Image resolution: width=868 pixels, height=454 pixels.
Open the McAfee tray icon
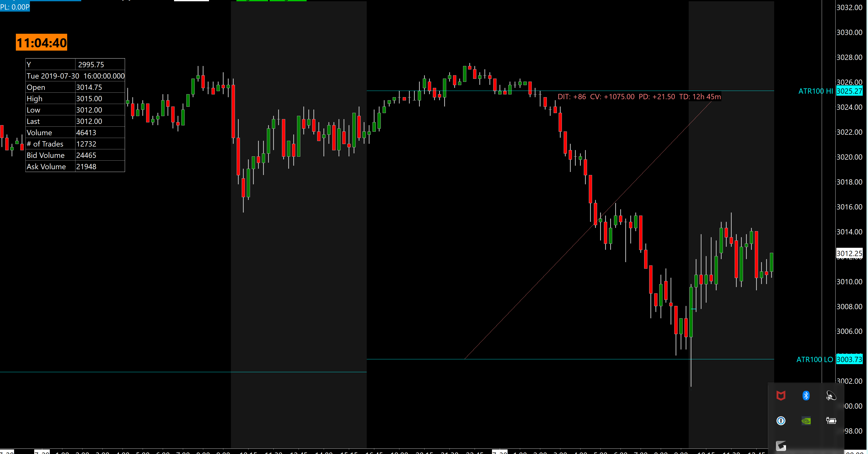(781, 396)
